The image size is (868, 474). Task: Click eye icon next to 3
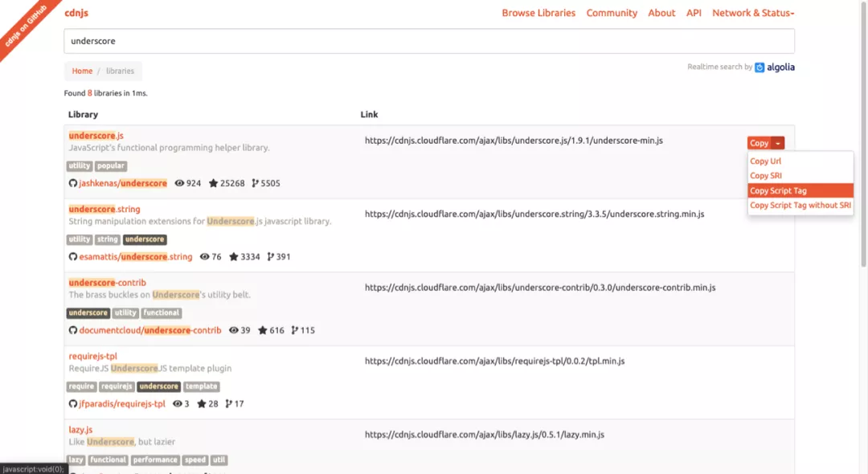coord(177,404)
